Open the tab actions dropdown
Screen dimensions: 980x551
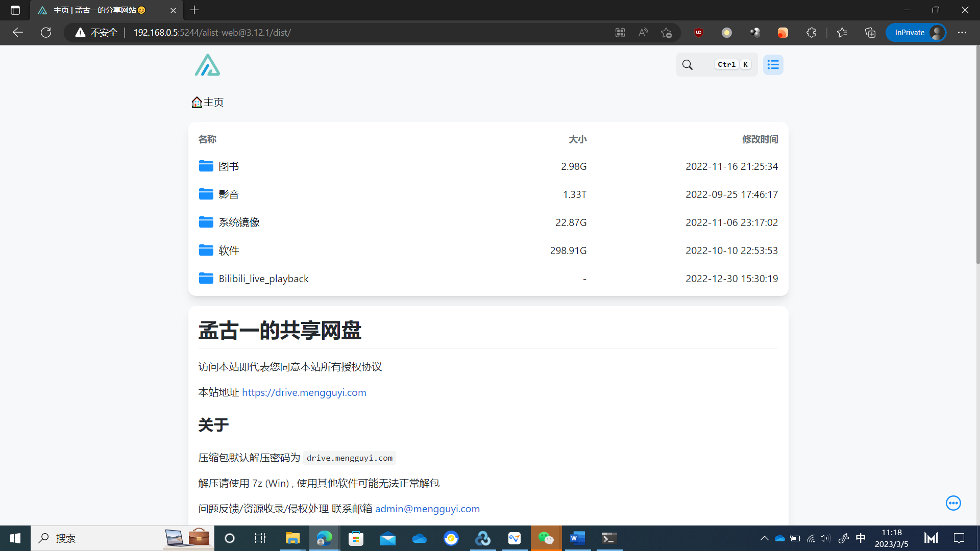pos(15,10)
